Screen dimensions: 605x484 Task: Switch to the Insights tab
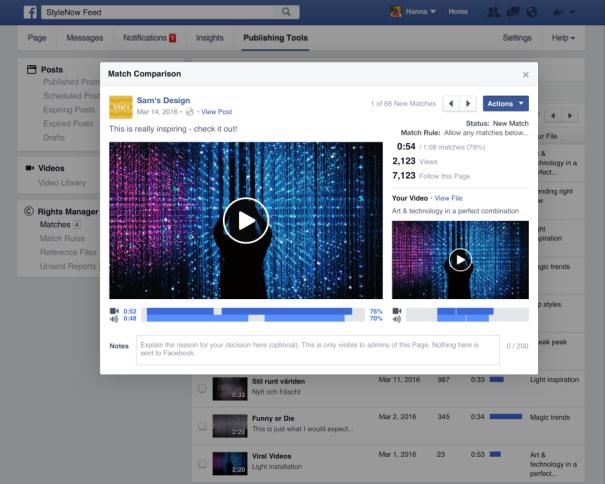click(210, 38)
